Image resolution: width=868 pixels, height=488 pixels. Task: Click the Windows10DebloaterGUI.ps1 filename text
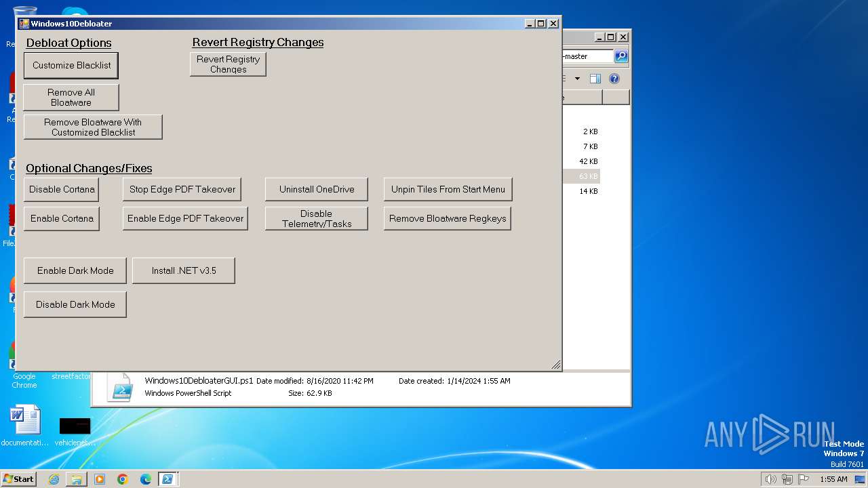[199, 381]
